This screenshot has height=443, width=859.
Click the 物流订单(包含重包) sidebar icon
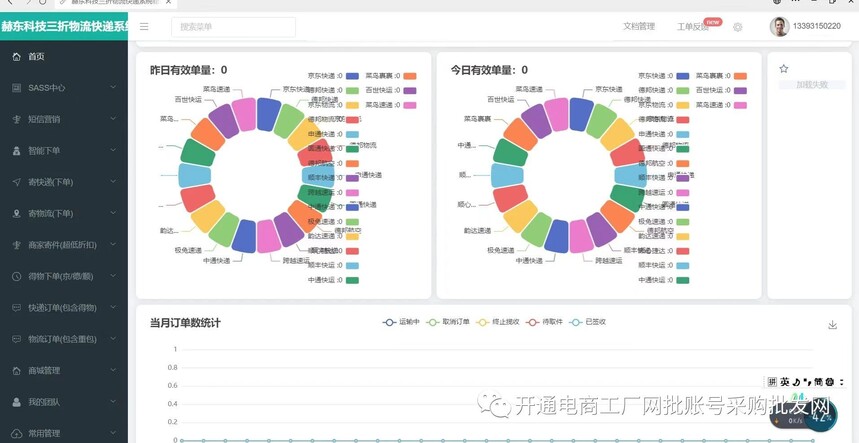point(16,339)
